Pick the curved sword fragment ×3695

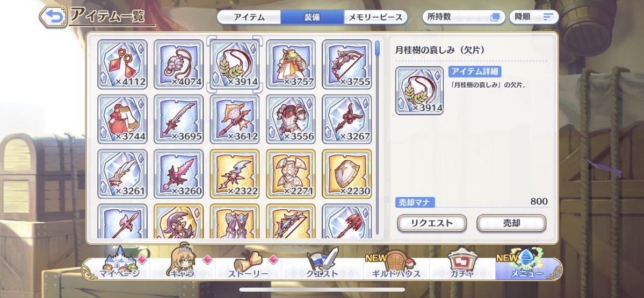pyautogui.click(x=179, y=119)
